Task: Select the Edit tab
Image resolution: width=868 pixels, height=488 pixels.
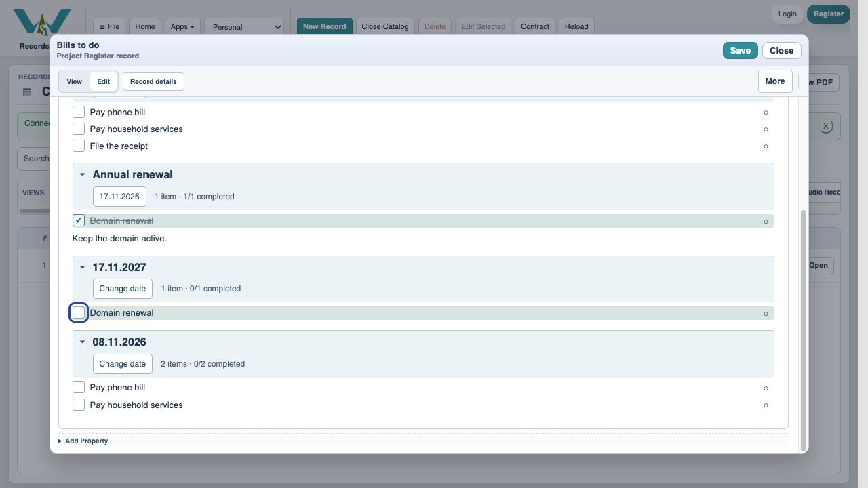Action: pyautogui.click(x=103, y=81)
